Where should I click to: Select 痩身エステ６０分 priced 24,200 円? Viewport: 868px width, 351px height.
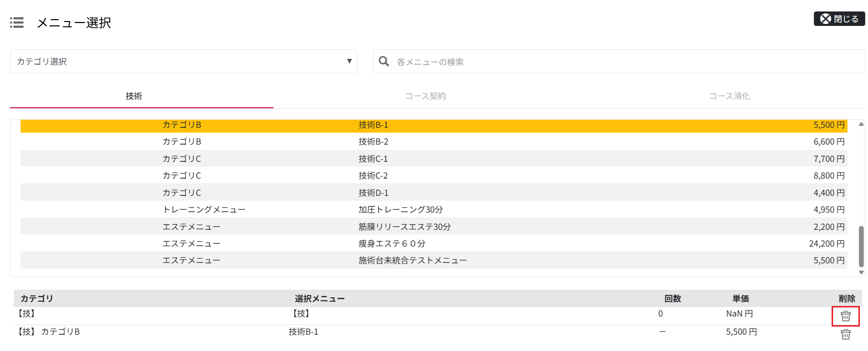392,244
